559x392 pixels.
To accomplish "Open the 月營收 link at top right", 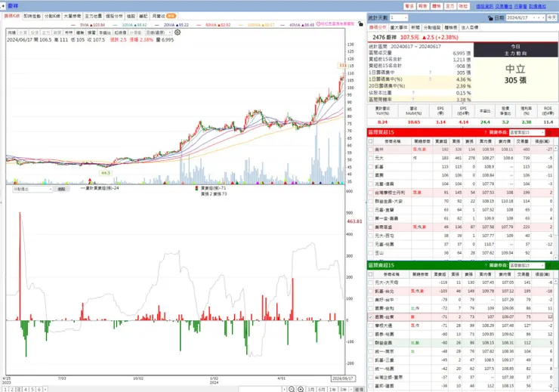I will point(520,6).
